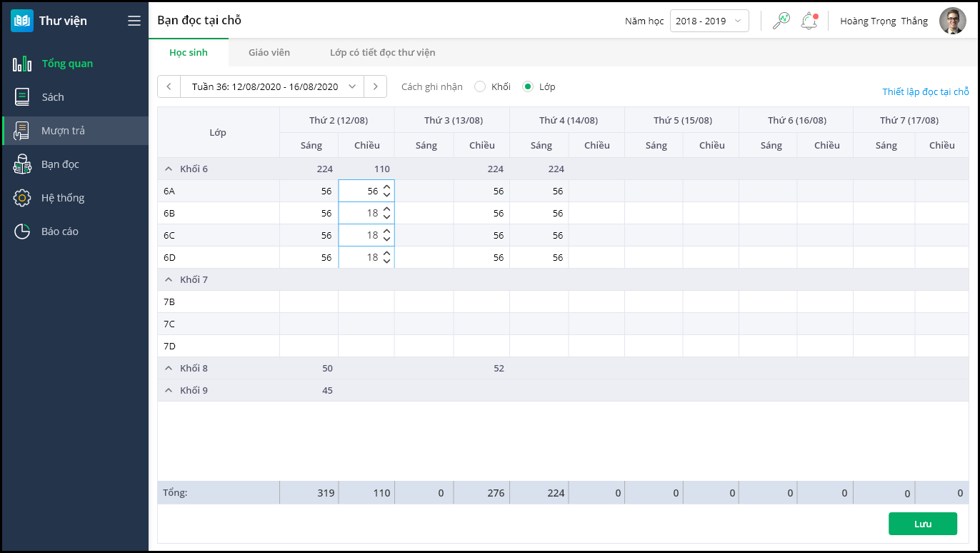This screenshot has width=980, height=553.
Task: Click the hamburger menu icon in sidebar
Action: (134, 21)
